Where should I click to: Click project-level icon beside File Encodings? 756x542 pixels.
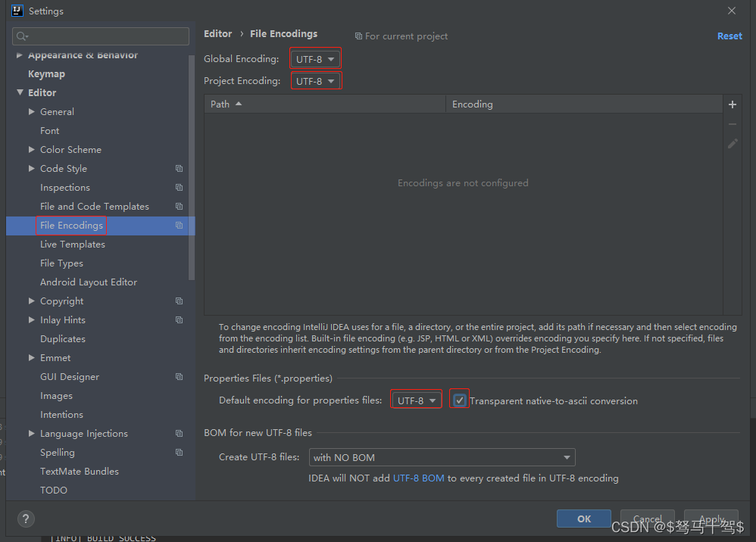click(179, 226)
